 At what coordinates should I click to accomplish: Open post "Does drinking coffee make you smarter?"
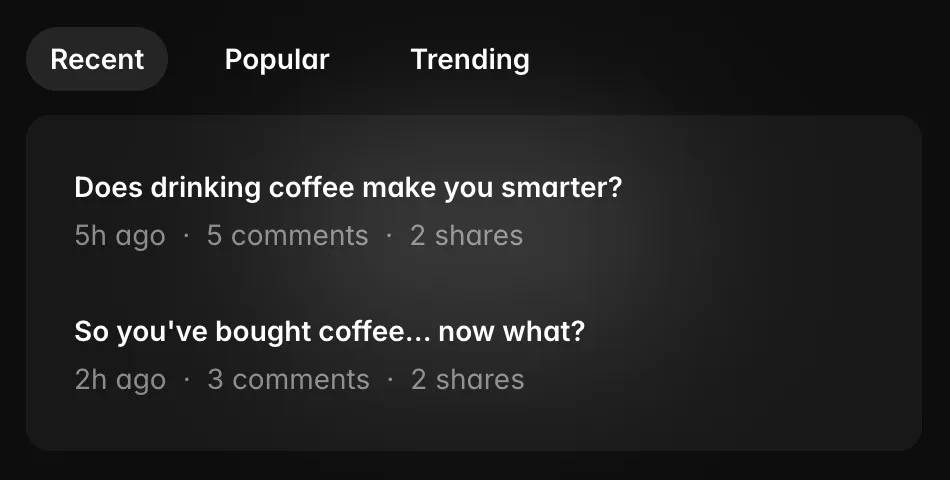pos(348,188)
